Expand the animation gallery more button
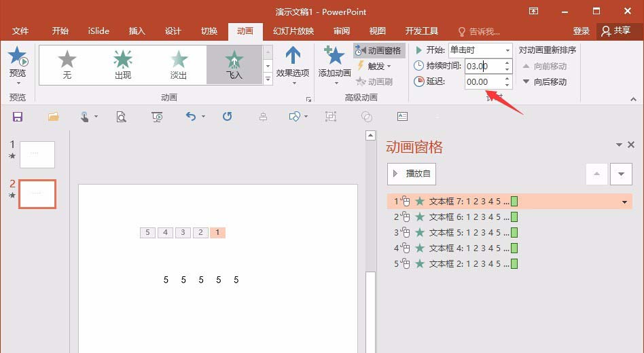 268,78
